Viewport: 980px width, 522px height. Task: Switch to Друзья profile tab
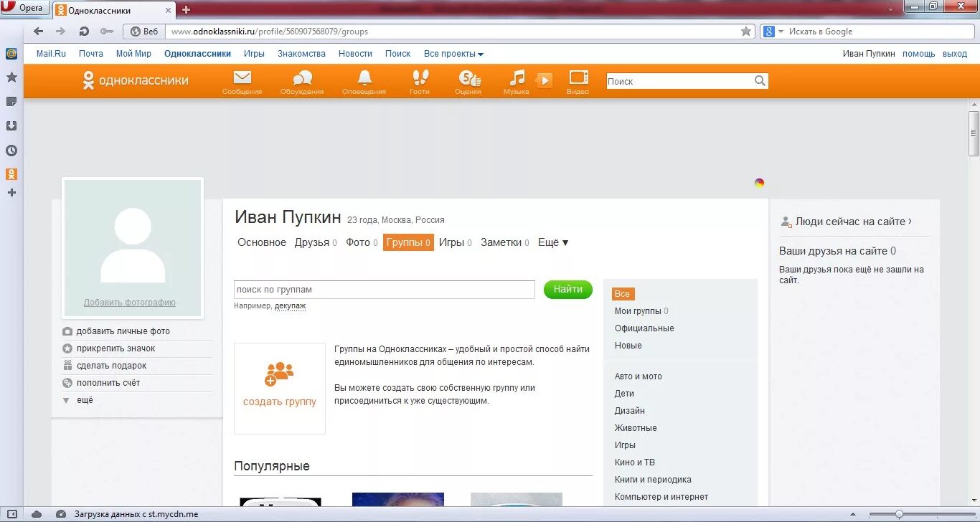click(316, 242)
